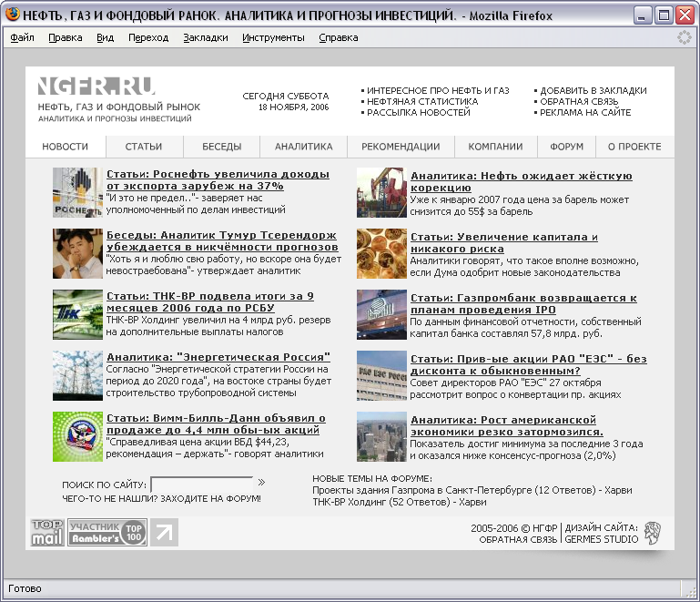Image resolution: width=700 pixels, height=602 pixels.
Task: Open headline Нефть ожидает жёсткую корекцию
Action: 522,182
